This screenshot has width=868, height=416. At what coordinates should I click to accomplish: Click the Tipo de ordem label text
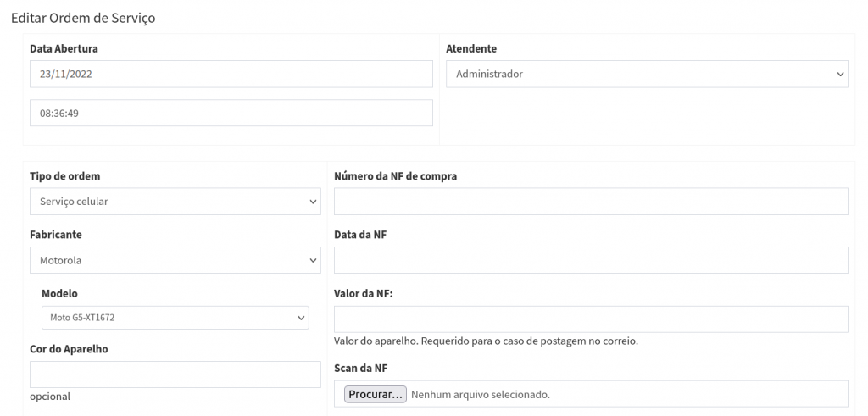(64, 176)
